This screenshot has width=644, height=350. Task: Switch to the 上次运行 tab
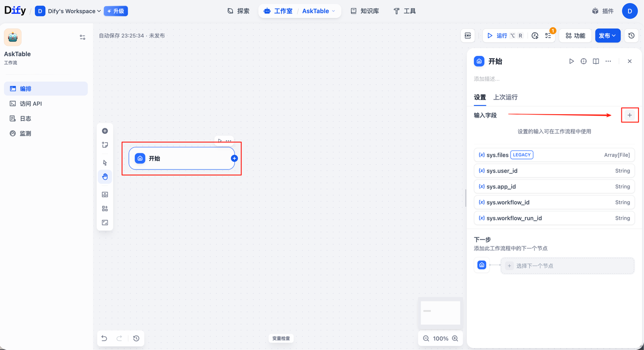pyautogui.click(x=505, y=97)
